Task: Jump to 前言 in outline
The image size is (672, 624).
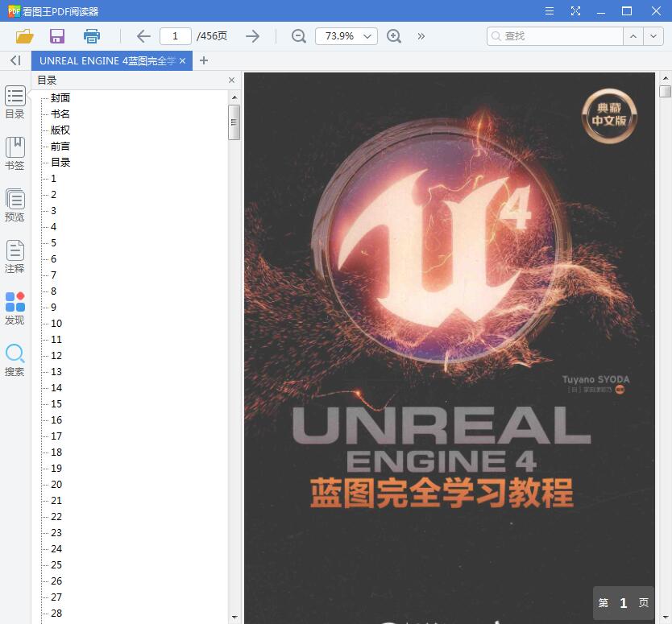Action: 60,147
